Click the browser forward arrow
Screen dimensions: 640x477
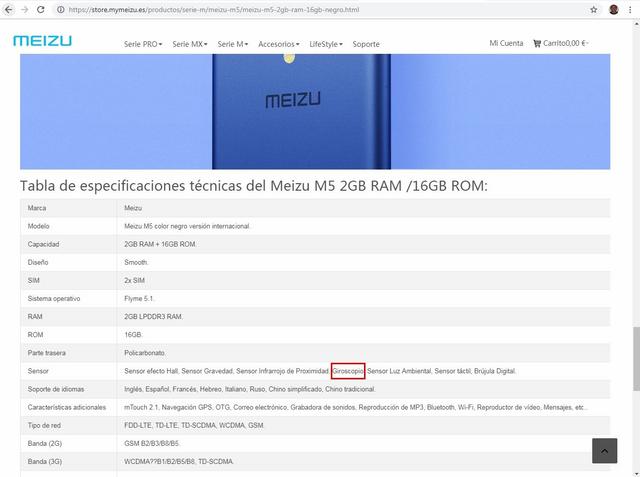click(x=24, y=9)
